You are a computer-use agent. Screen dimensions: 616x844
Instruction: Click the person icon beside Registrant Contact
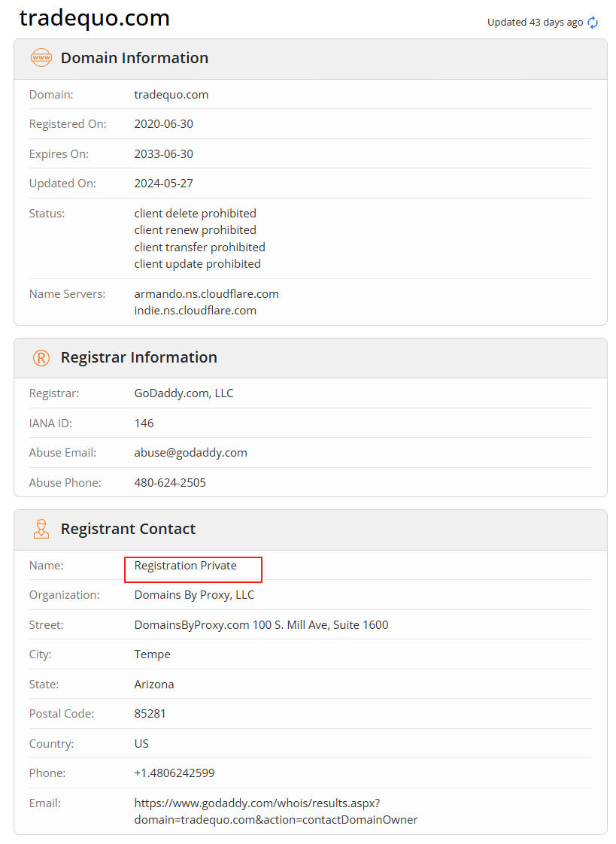coord(41,529)
